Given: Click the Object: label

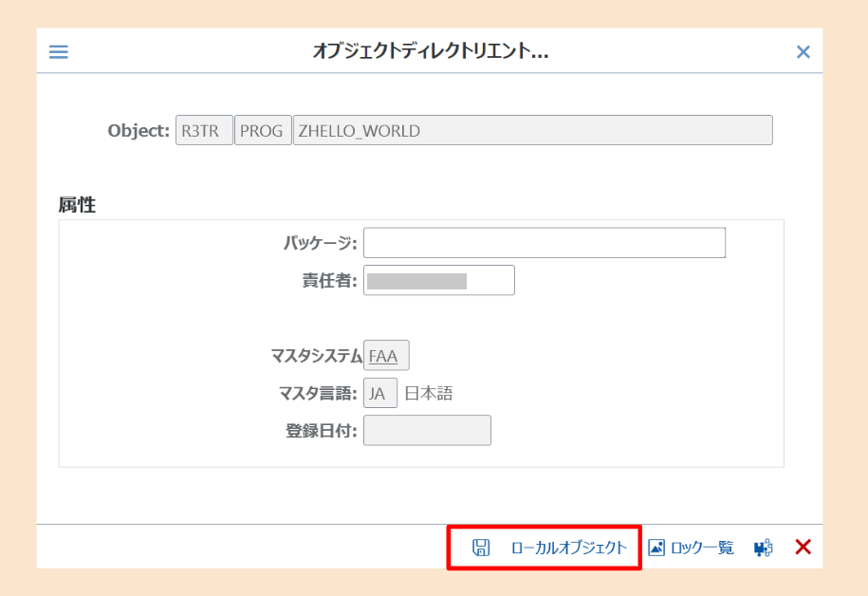Looking at the screenshot, I should click(139, 131).
